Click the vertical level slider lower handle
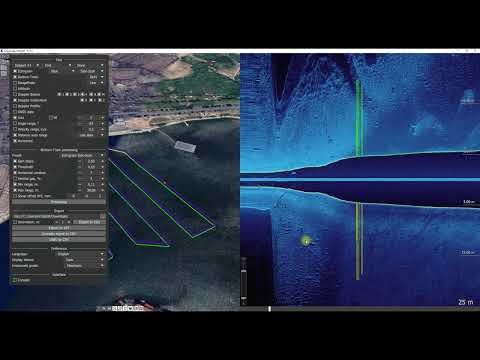This screenshot has height=360, width=480. point(244,298)
